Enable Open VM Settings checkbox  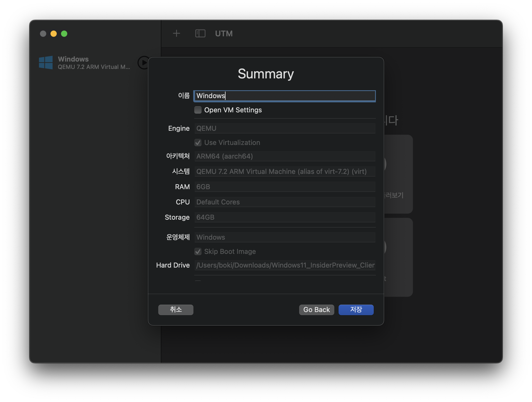point(198,110)
